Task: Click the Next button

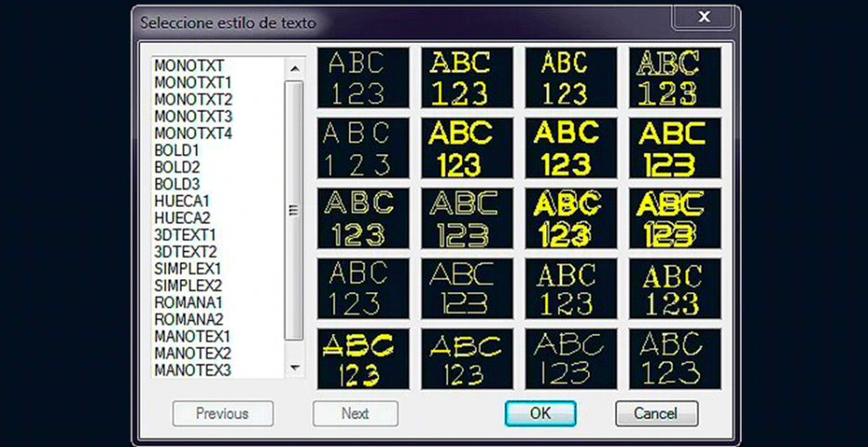Action: (355, 414)
